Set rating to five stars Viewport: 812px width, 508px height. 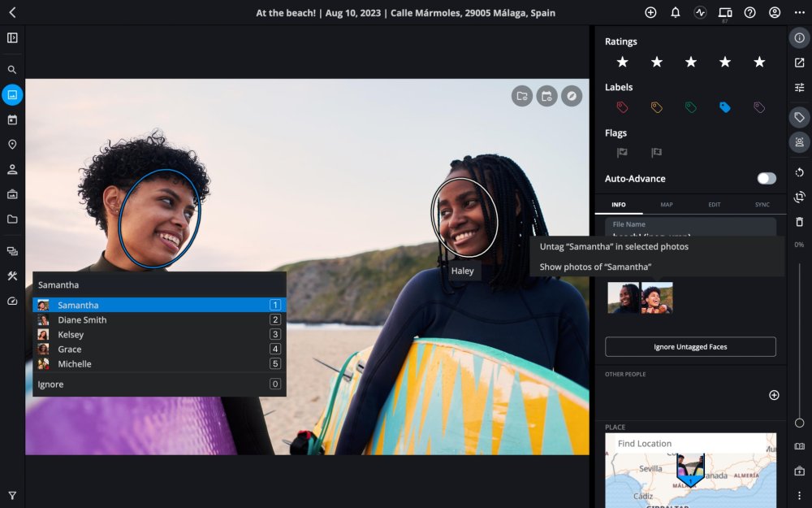[x=759, y=63]
